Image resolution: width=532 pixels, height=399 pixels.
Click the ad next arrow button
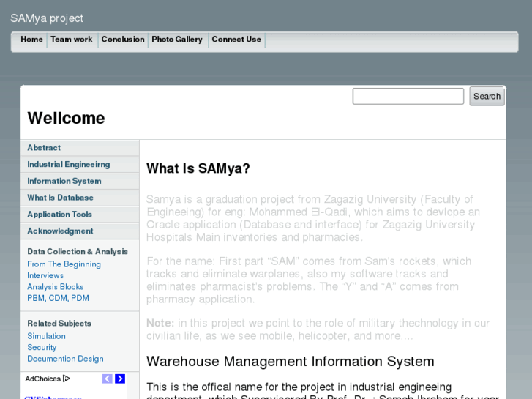[120, 379]
